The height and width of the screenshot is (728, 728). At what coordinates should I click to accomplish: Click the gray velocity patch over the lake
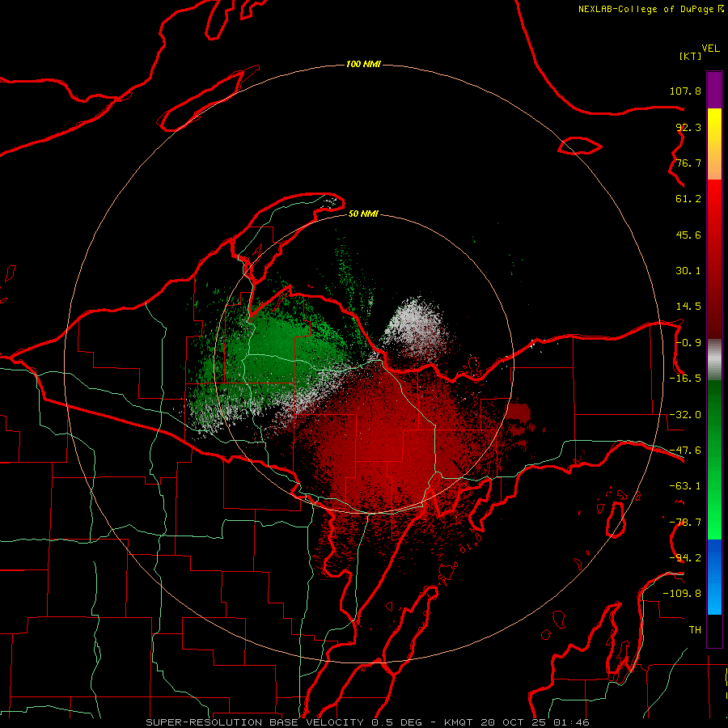click(x=413, y=325)
